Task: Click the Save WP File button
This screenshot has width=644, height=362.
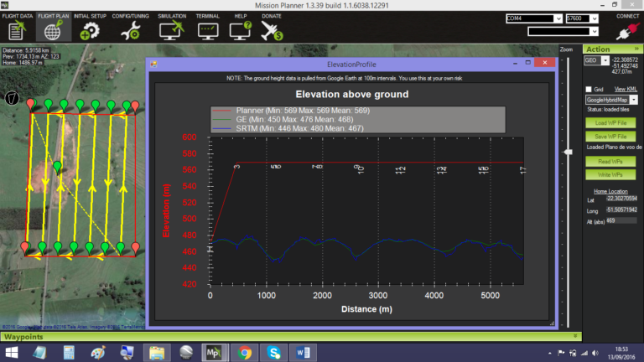Action: pyautogui.click(x=610, y=137)
